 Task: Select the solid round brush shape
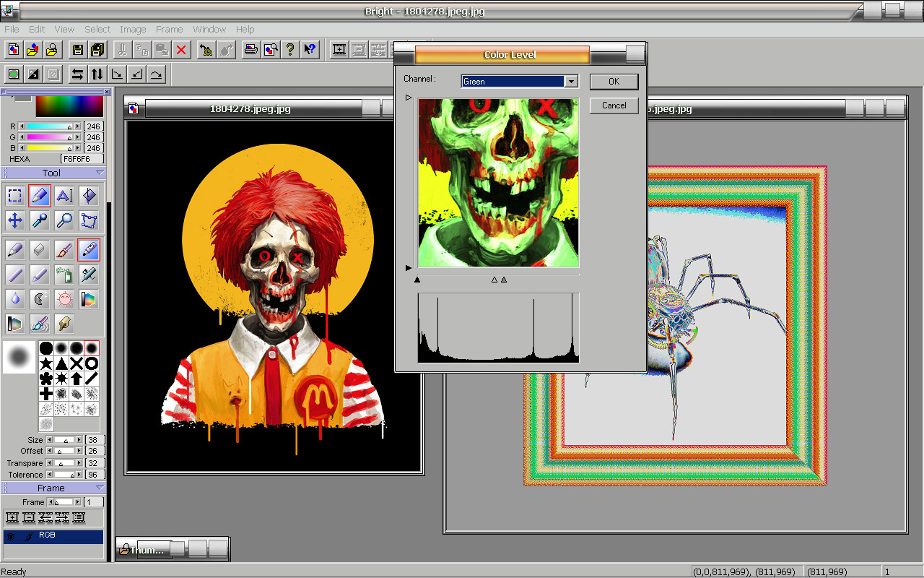click(x=46, y=348)
